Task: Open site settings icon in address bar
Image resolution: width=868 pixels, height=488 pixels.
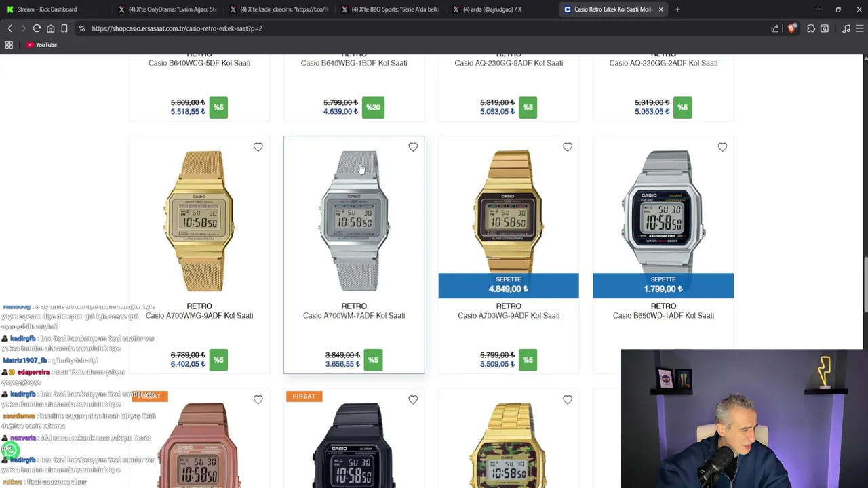Action: [x=81, y=28]
